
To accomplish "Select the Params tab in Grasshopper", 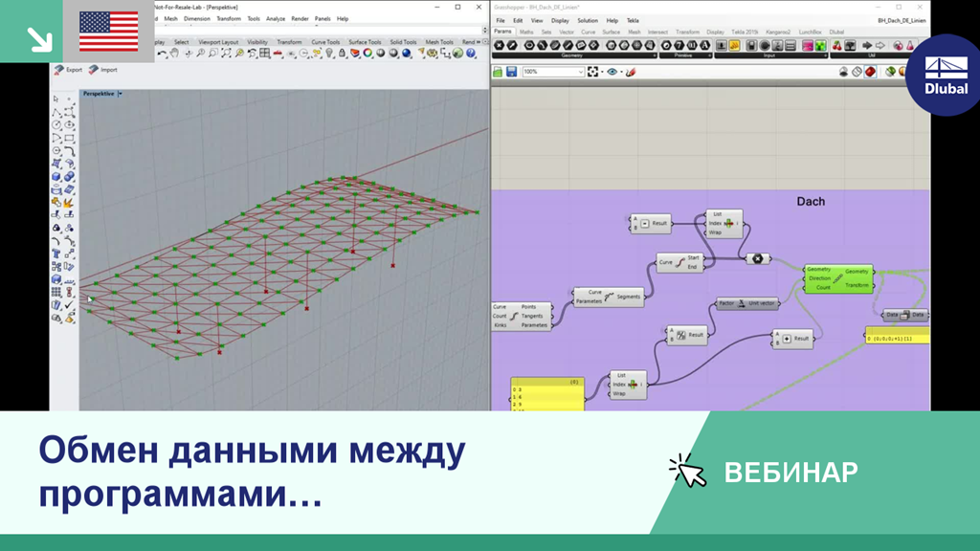I will coord(502,32).
